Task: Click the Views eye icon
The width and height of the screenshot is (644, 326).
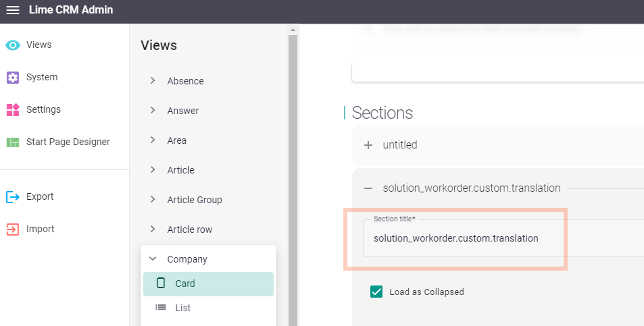Action: pos(13,45)
